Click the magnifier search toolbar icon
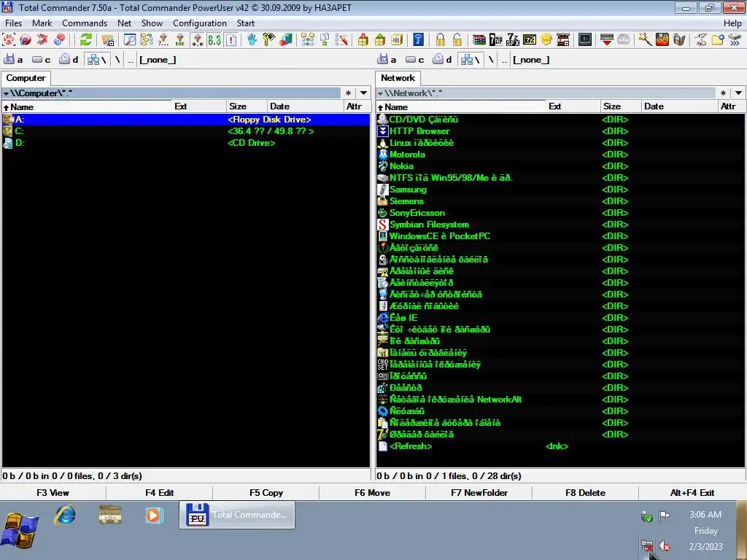The height and width of the screenshot is (560, 747). click(130, 40)
